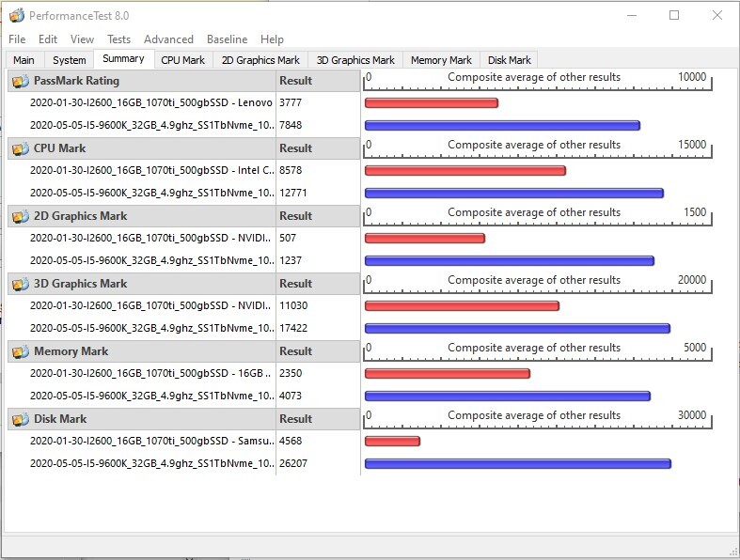Open the Edit menu
740x560 pixels.
48,39
